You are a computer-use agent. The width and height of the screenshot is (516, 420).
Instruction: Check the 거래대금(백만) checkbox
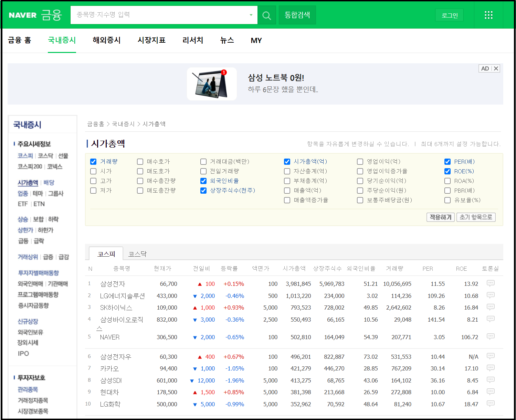203,162
